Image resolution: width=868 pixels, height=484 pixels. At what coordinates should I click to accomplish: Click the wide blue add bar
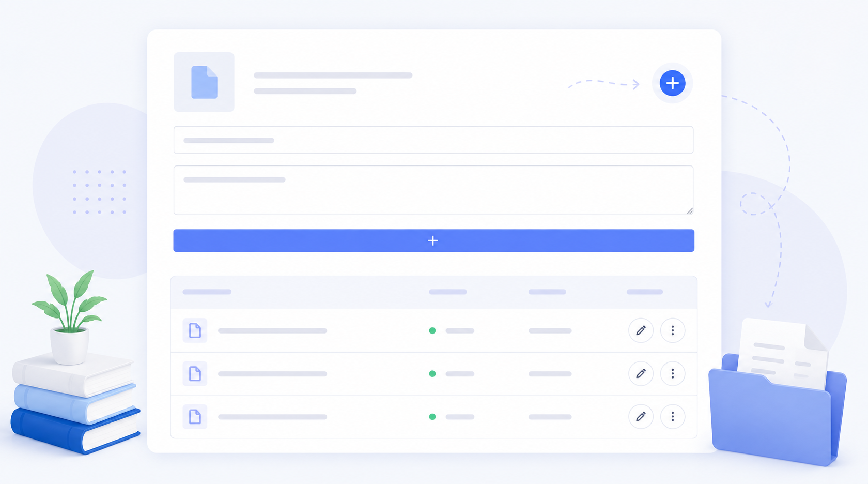pos(433,240)
